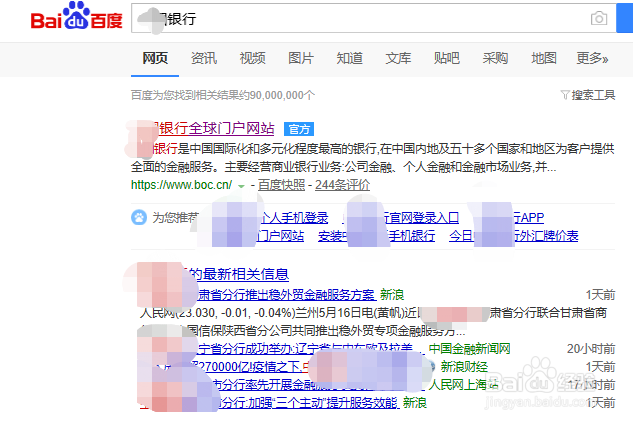Click the 20小时前 timestamp

pyautogui.click(x=591, y=348)
